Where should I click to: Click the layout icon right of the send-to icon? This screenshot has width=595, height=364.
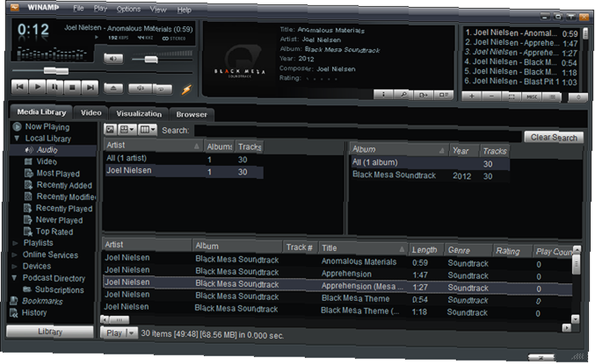coord(444,95)
